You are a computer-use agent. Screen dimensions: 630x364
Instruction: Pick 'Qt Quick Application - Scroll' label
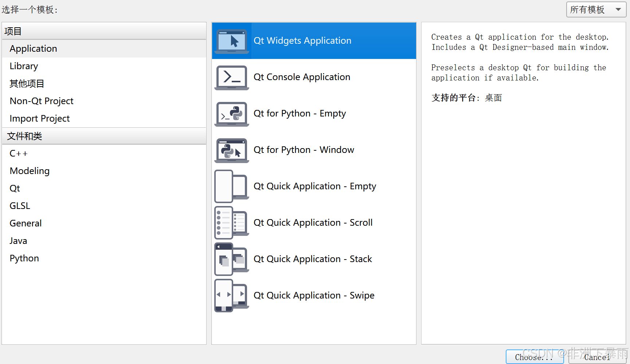click(313, 223)
